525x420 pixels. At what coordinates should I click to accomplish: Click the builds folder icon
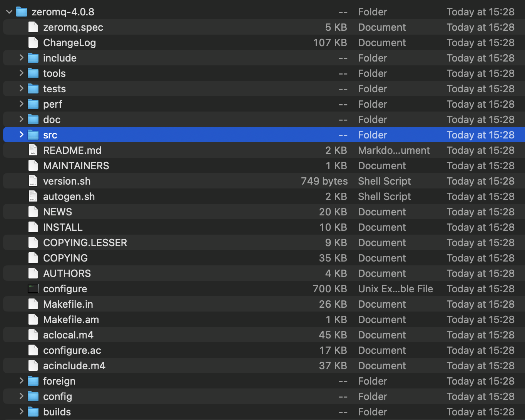tap(33, 412)
